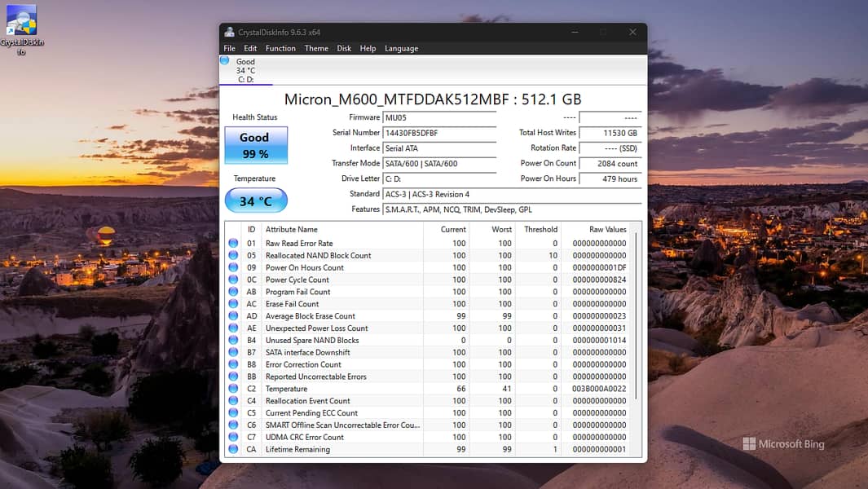This screenshot has height=489, width=868.
Task: Select the Raw Read Error Rate attribute name
Action: tap(299, 243)
